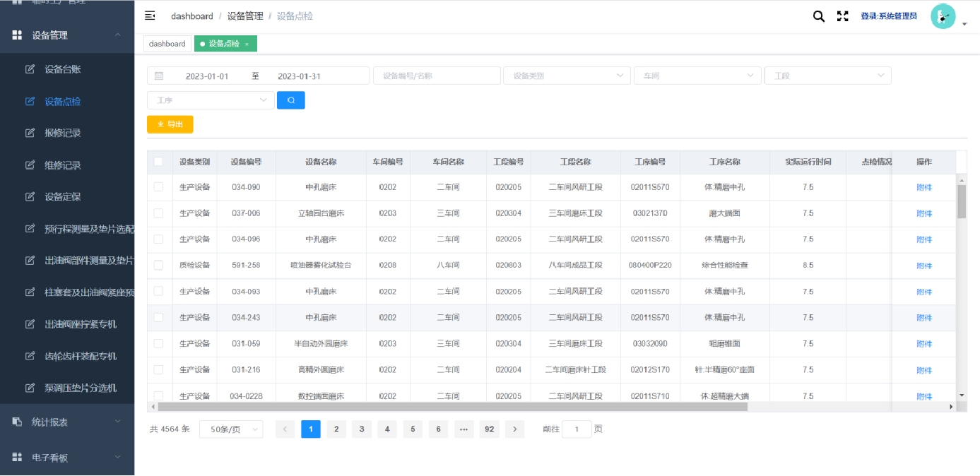980x476 pixels.
Task: Select the checkbox for row 591-258
Action: 159,265
